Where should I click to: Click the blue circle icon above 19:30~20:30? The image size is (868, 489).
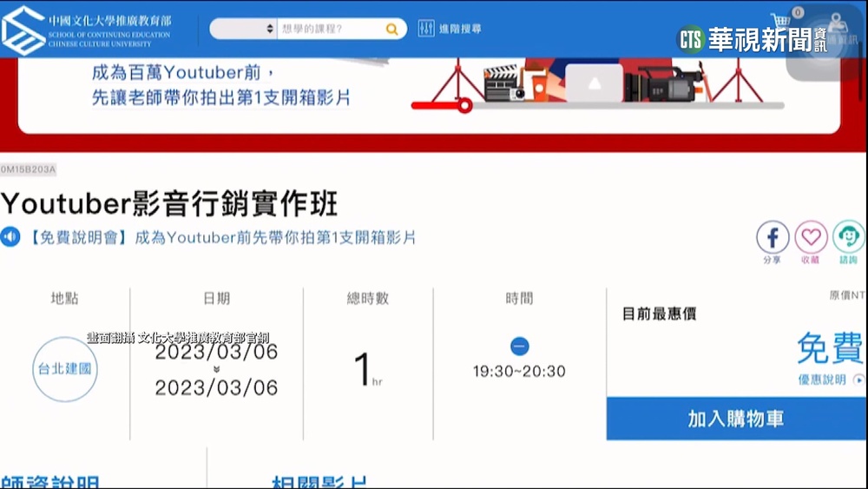point(519,347)
